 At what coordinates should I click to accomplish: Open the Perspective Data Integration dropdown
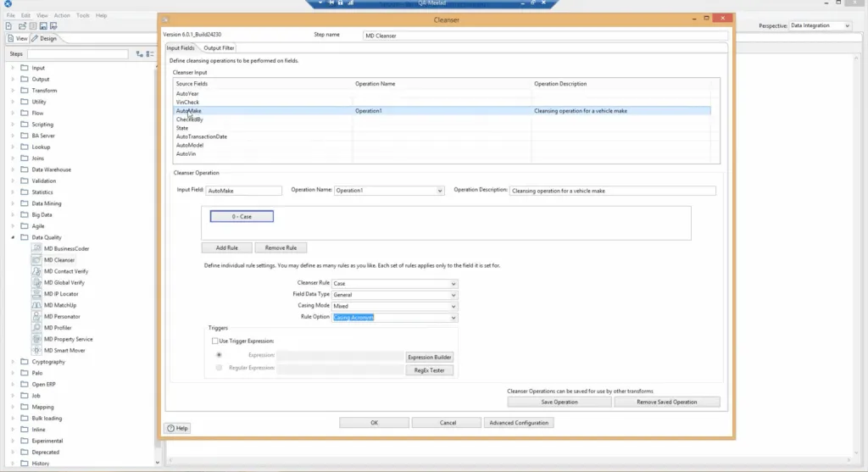click(820, 25)
